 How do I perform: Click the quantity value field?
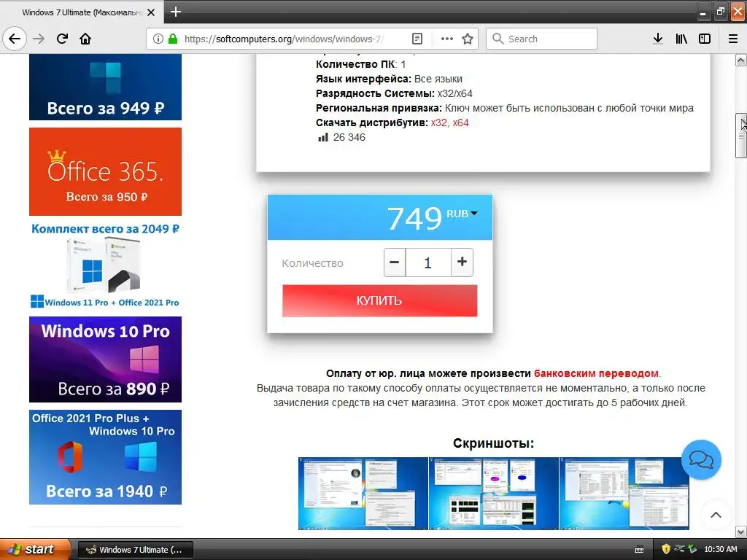(x=427, y=262)
